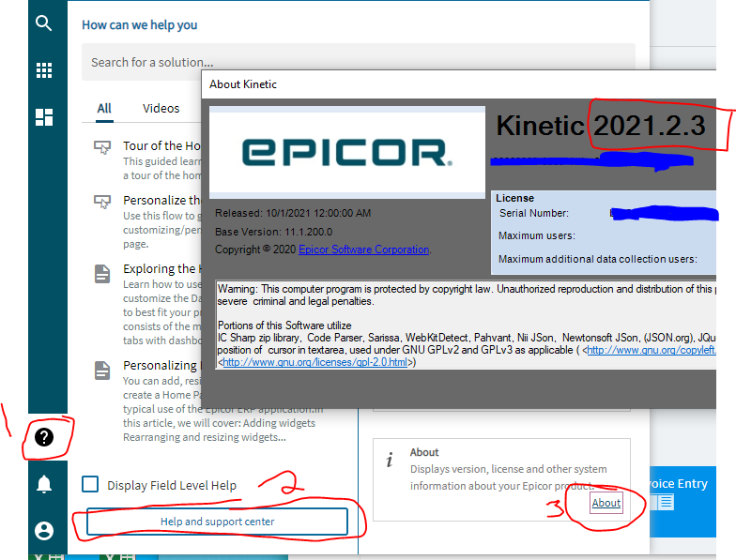Click the Released: 10/1/2021 text
Viewport: 736px width, 560px height.
coord(293,214)
